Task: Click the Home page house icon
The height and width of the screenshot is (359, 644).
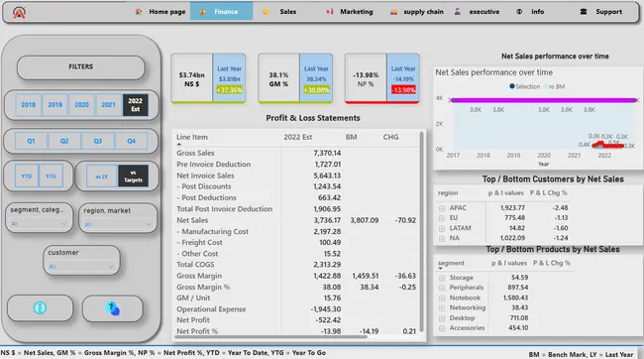Action: coord(139,12)
